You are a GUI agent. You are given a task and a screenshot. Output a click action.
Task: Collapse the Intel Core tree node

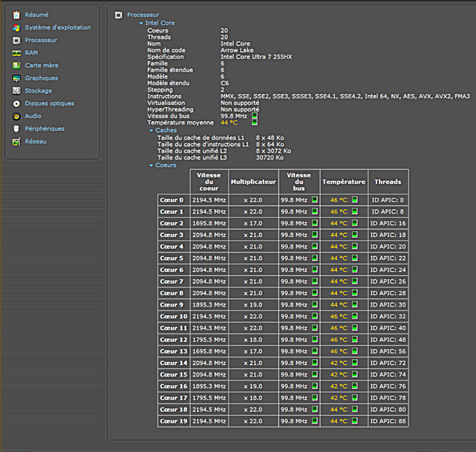(x=141, y=23)
